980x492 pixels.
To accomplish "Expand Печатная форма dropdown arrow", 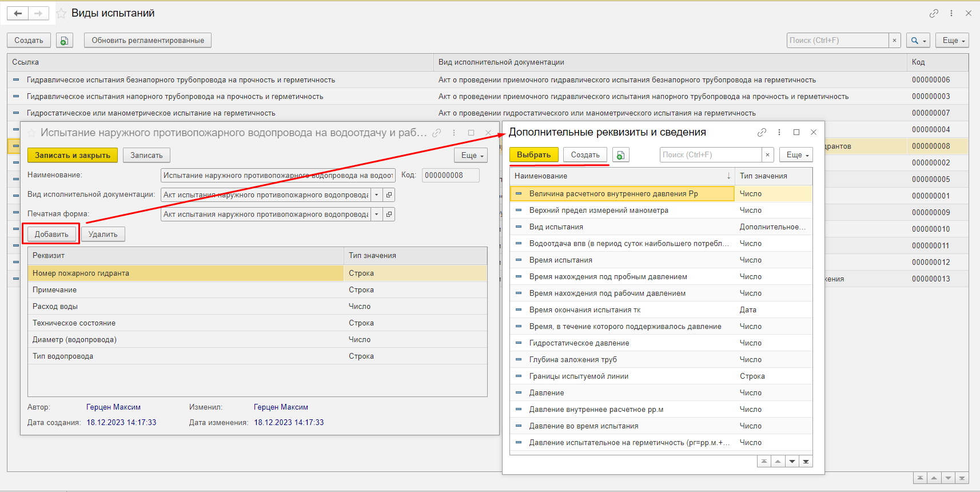I will 376,215.
